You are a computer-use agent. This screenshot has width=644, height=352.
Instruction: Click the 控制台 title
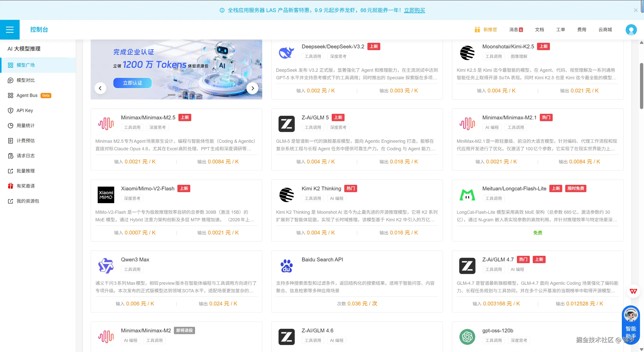pos(39,29)
